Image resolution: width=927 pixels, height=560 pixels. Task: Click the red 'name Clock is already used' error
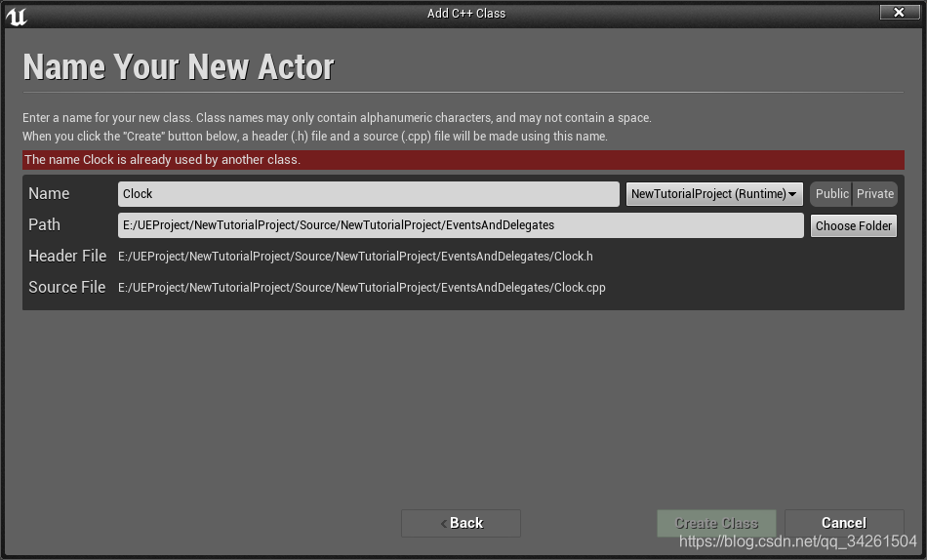coord(463,160)
